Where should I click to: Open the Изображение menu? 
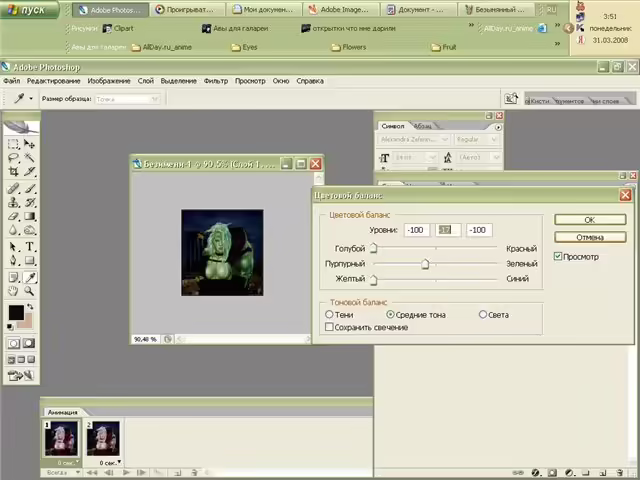tap(109, 81)
